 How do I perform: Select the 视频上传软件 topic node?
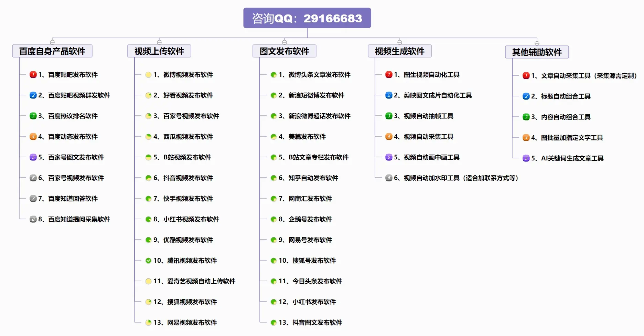pyautogui.click(x=159, y=51)
